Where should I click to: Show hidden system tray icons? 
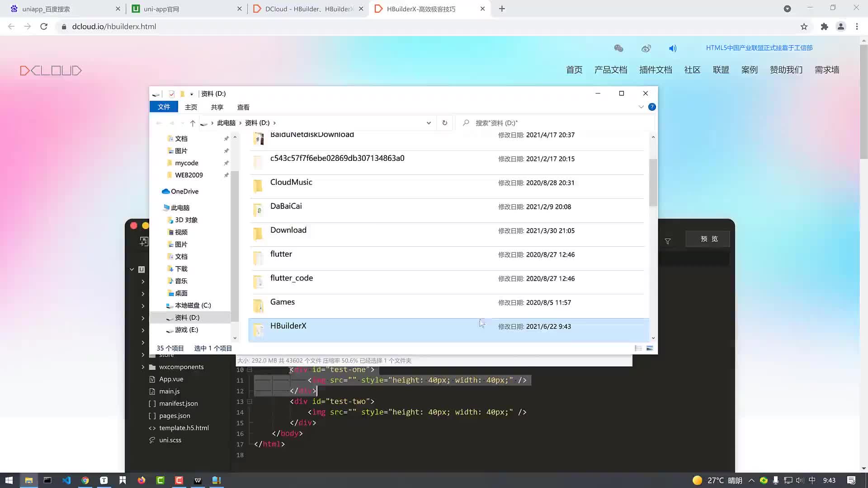pos(751,480)
